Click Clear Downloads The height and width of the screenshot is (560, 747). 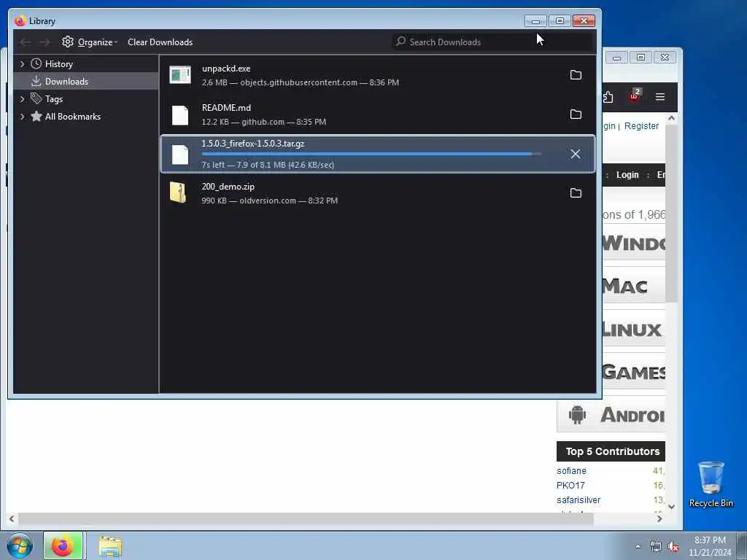point(160,42)
